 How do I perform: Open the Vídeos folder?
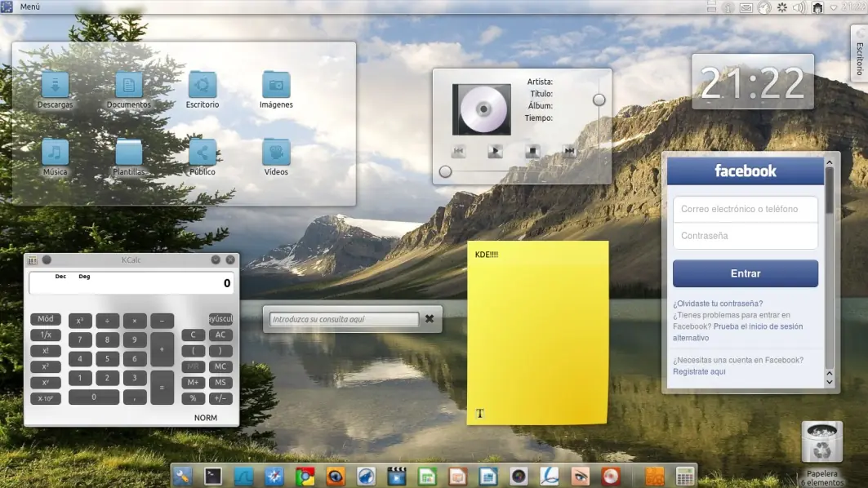tap(276, 153)
